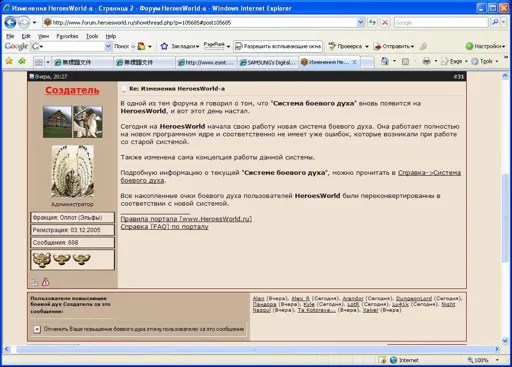Click Отправить send-to button
Screen dimensions: 512x367
pyautogui.click(x=394, y=46)
